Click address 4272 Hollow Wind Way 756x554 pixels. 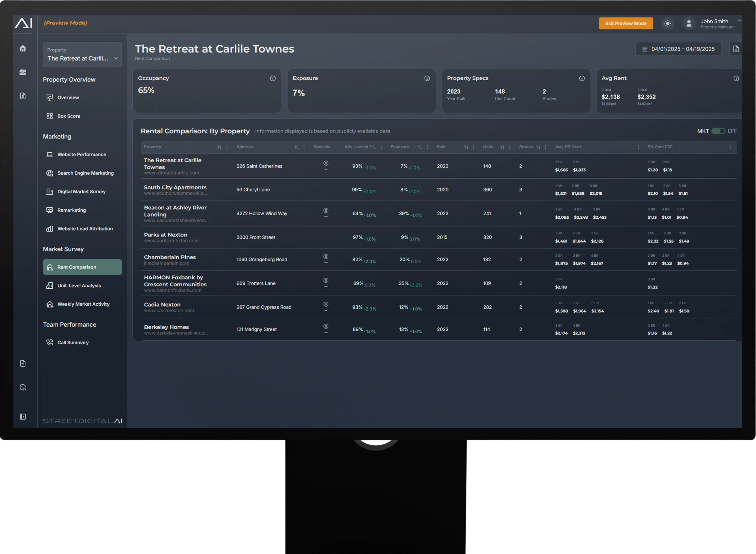click(x=262, y=214)
